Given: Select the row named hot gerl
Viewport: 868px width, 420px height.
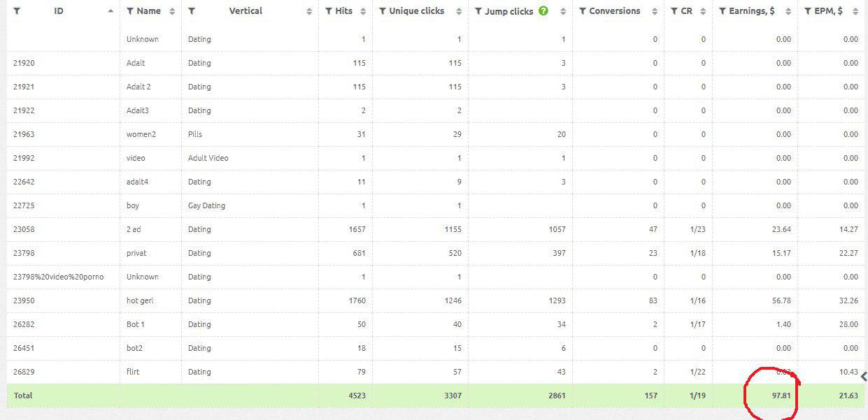Looking at the screenshot, I should point(140,300).
